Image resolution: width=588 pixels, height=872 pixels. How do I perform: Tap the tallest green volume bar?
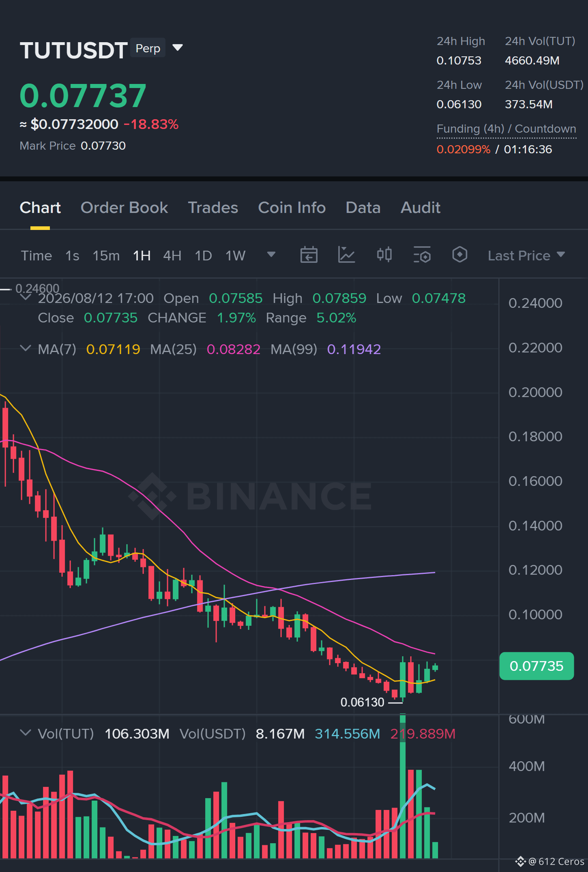coord(403,786)
